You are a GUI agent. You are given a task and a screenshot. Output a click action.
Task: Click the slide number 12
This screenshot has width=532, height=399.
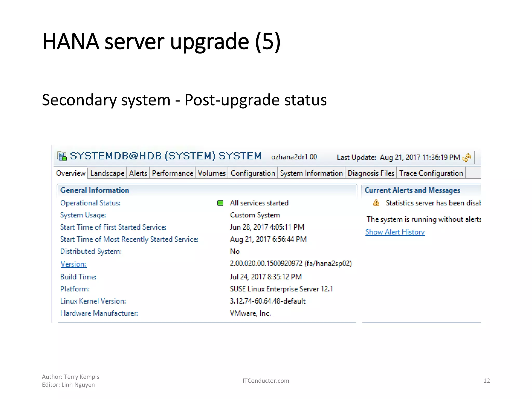coord(487,381)
